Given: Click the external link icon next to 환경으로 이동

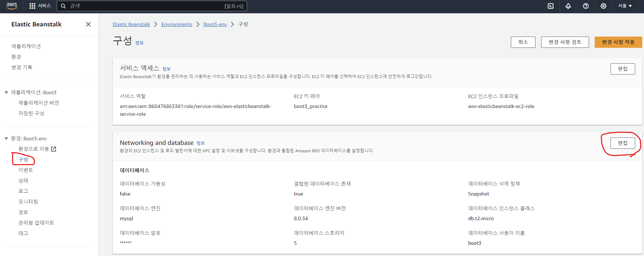Looking at the screenshot, I should [54, 149].
